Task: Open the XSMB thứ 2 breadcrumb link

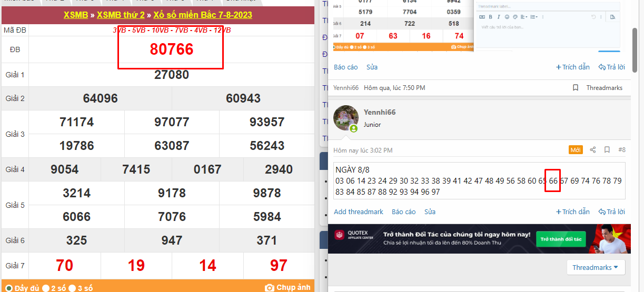Action: click(x=121, y=15)
